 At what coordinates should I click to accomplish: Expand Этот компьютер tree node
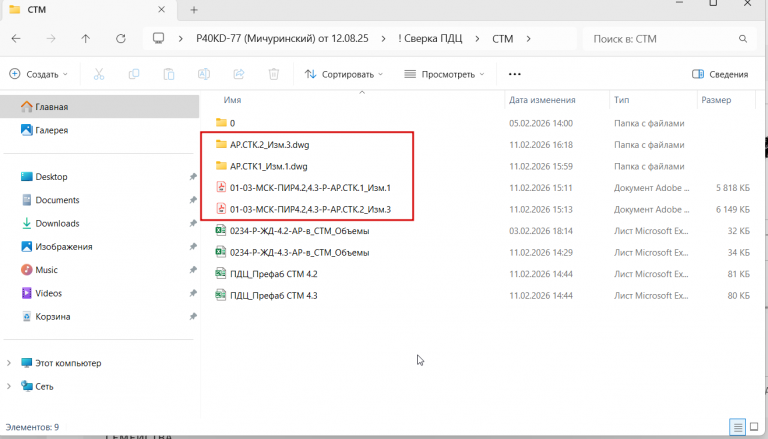pyautogui.click(x=9, y=363)
